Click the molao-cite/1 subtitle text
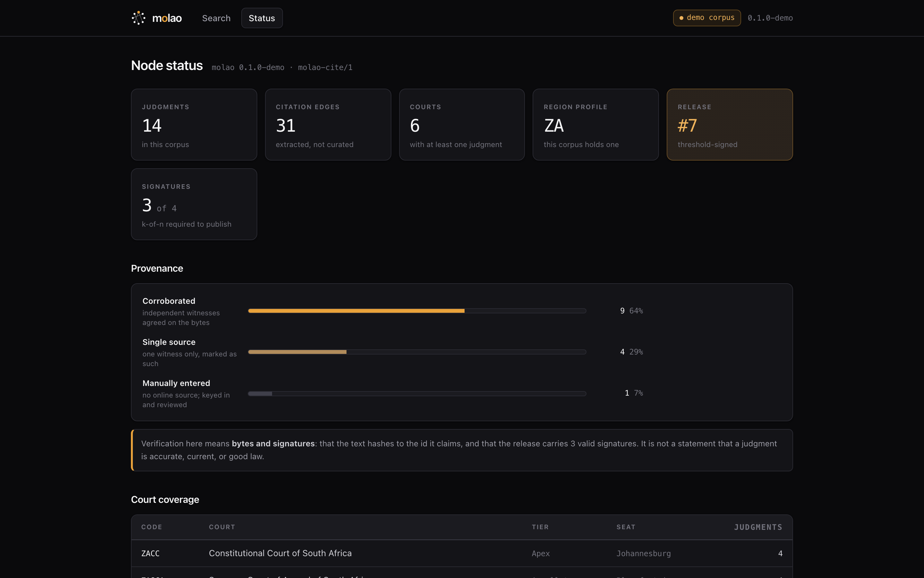924x578 pixels. click(325, 67)
